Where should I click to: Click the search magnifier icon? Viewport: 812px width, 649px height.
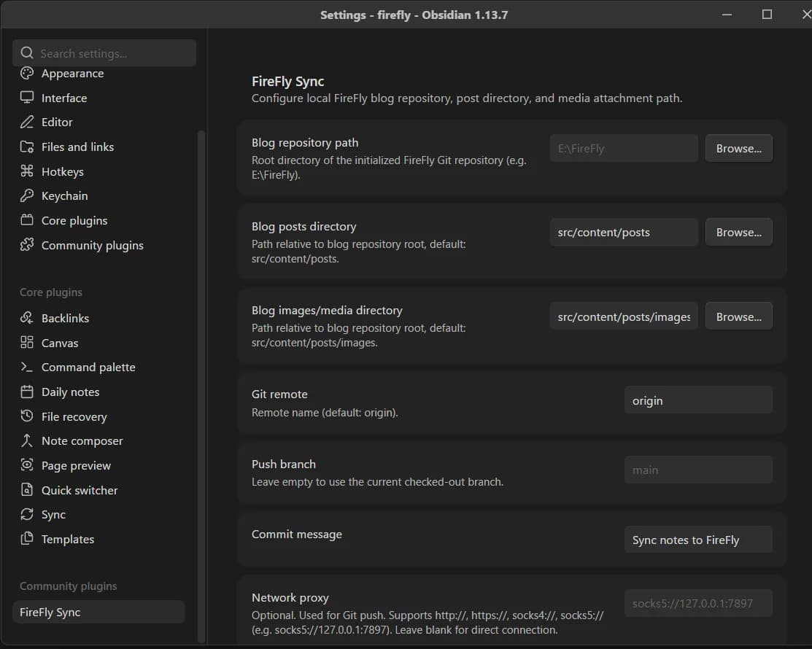coord(27,53)
